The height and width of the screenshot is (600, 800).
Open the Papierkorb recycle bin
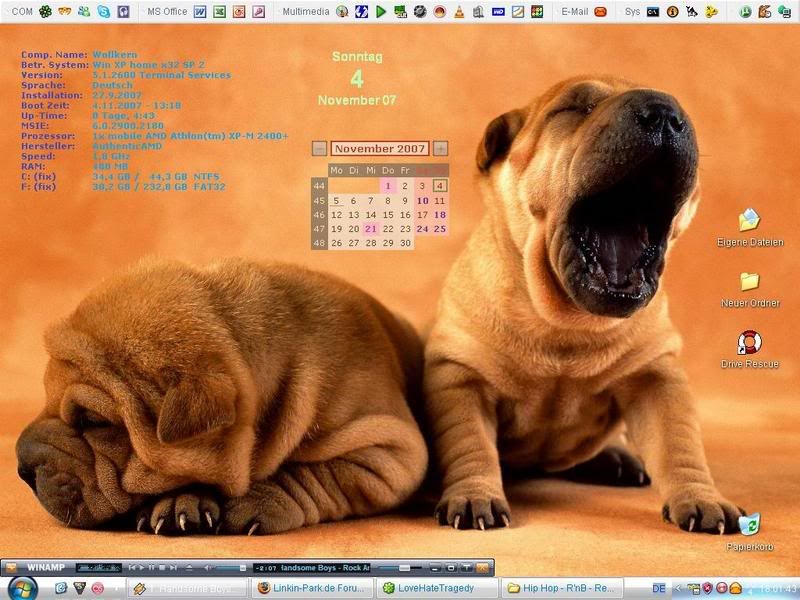point(748,524)
